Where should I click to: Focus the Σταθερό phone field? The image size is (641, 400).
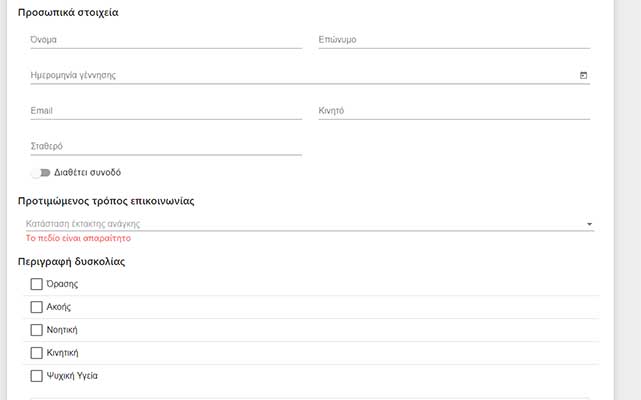point(166,146)
